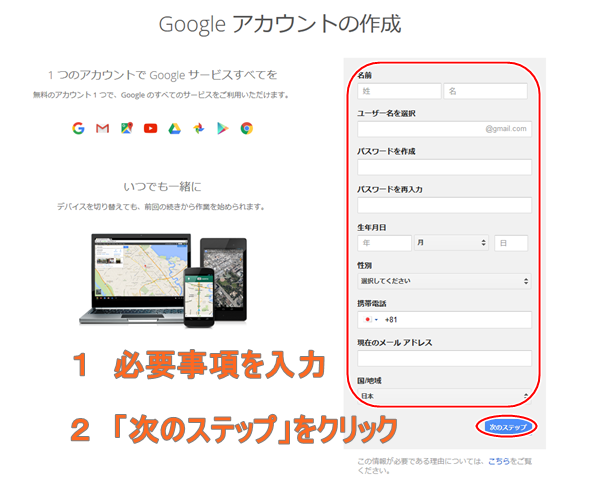
Task: Click the 携帯電話 +81 phone field
Action: (444, 320)
